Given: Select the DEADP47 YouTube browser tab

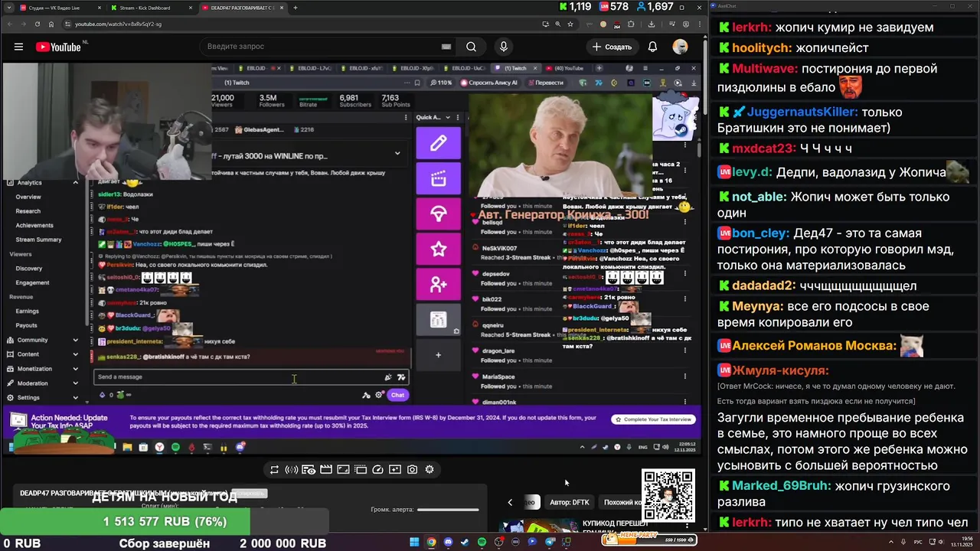Looking at the screenshot, I should (x=242, y=8).
